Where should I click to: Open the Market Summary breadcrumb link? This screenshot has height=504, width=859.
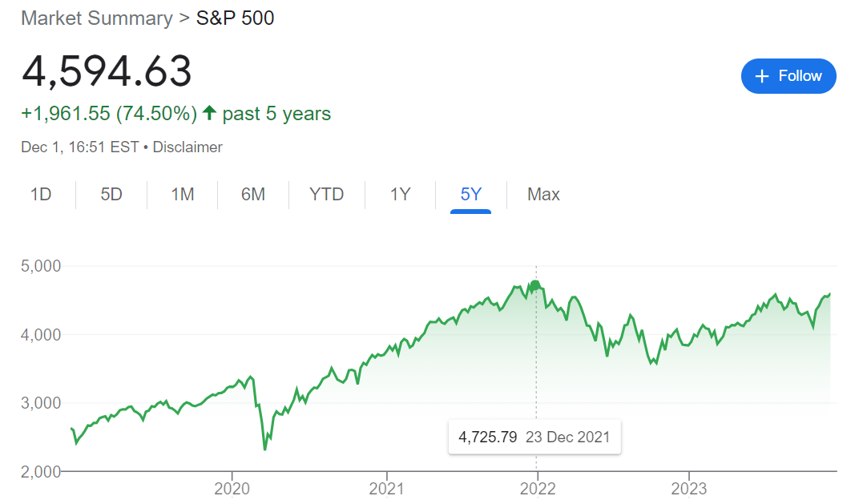click(x=96, y=18)
